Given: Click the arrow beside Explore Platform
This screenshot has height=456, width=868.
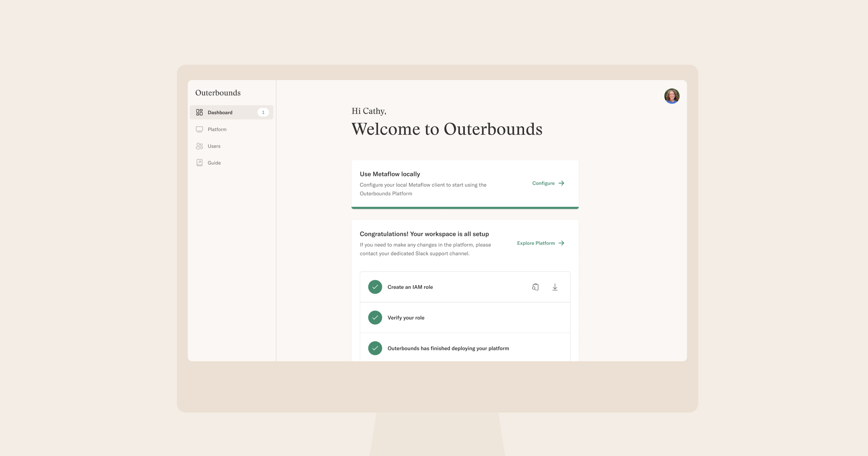Looking at the screenshot, I should click(561, 243).
